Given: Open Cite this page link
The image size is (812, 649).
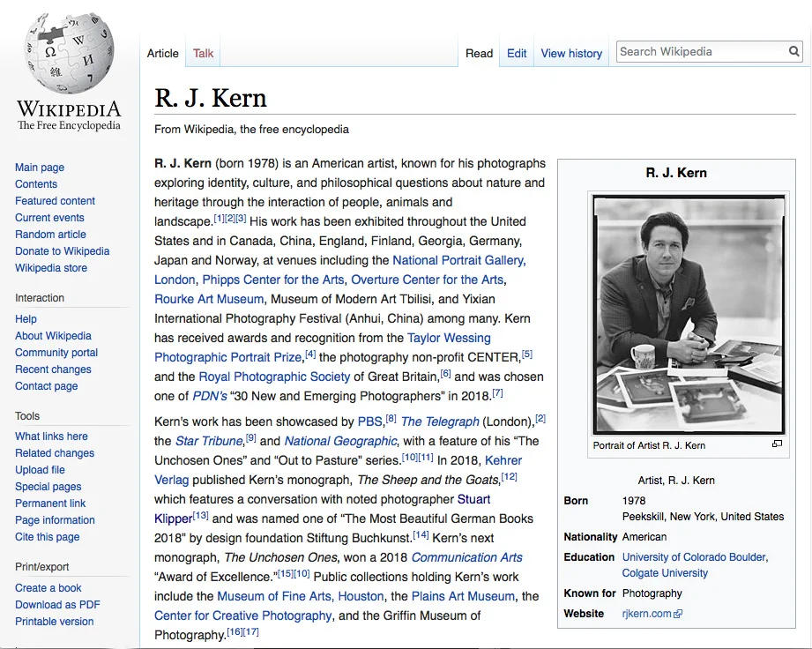Looking at the screenshot, I should click(47, 537).
